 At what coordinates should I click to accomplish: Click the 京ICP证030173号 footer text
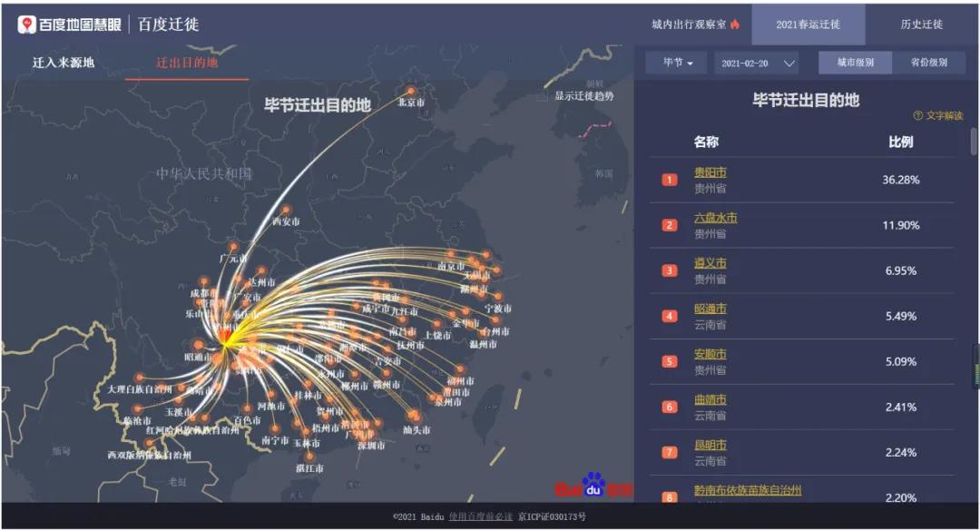pyautogui.click(x=552, y=517)
